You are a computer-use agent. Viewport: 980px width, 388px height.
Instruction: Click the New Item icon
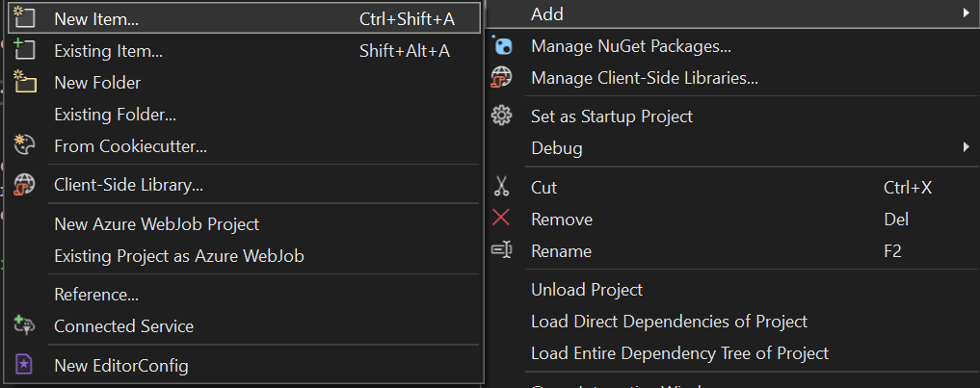pyautogui.click(x=25, y=18)
